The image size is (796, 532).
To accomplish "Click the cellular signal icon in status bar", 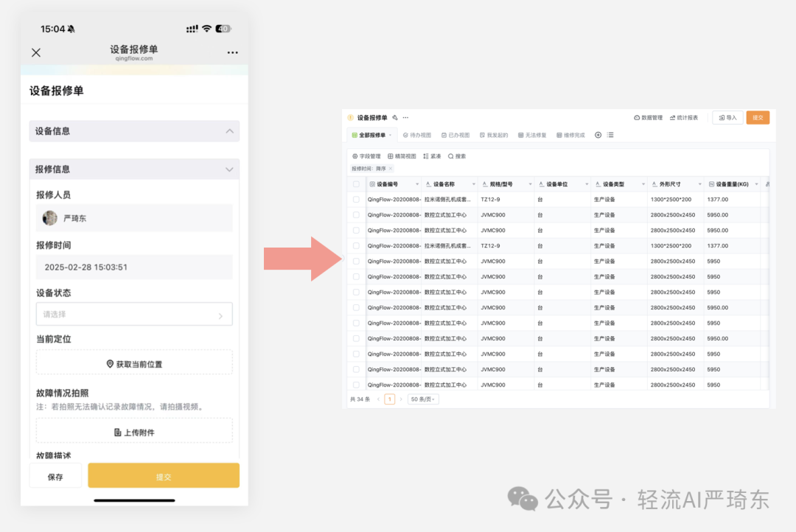I will (x=192, y=29).
